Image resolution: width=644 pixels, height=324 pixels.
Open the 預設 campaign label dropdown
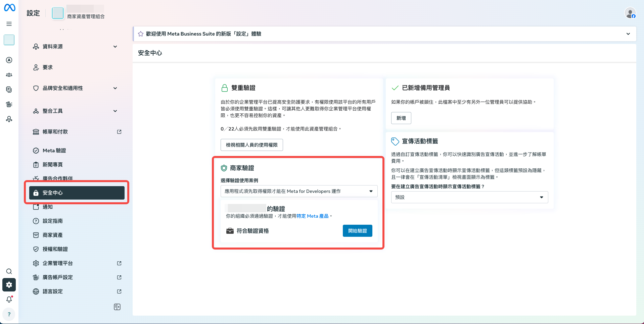(x=469, y=197)
